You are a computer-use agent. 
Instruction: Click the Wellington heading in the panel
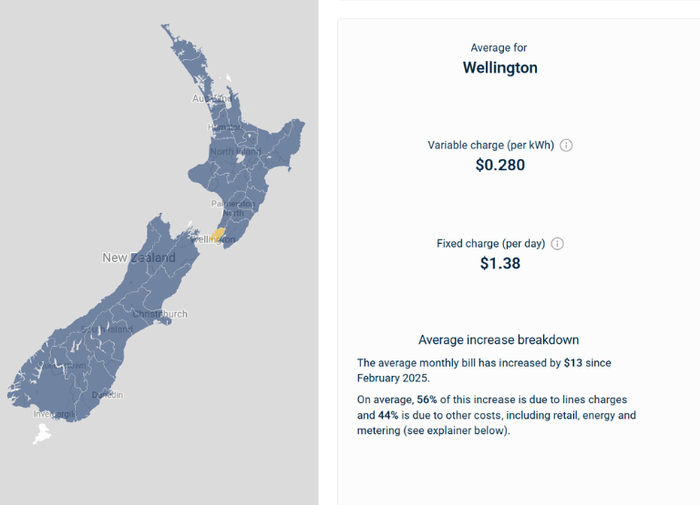point(500,68)
